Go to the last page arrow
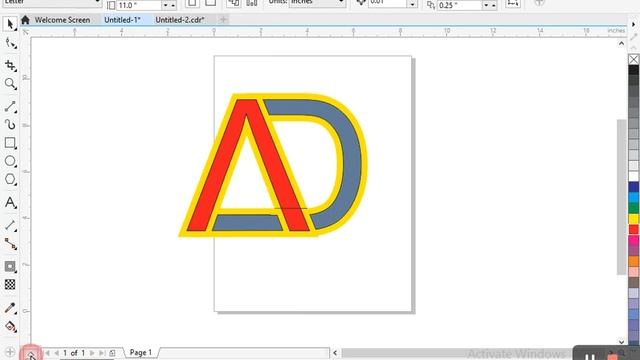The height and width of the screenshot is (360, 640). tap(102, 353)
